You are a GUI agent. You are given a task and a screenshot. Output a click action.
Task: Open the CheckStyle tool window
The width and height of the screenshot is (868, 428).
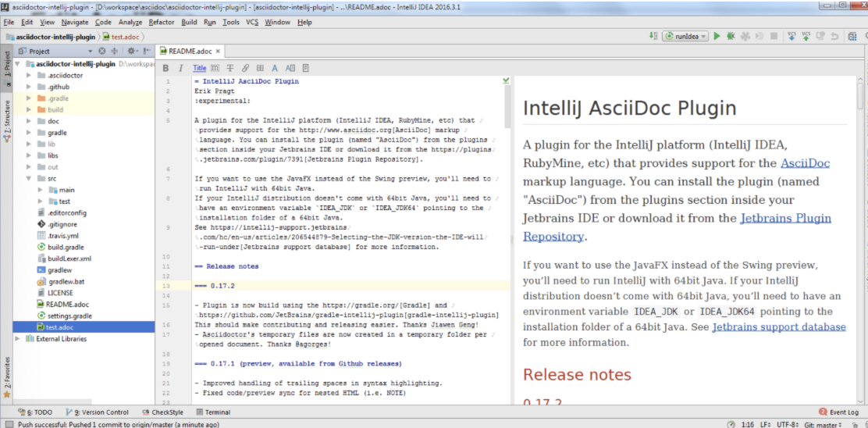tap(163, 412)
